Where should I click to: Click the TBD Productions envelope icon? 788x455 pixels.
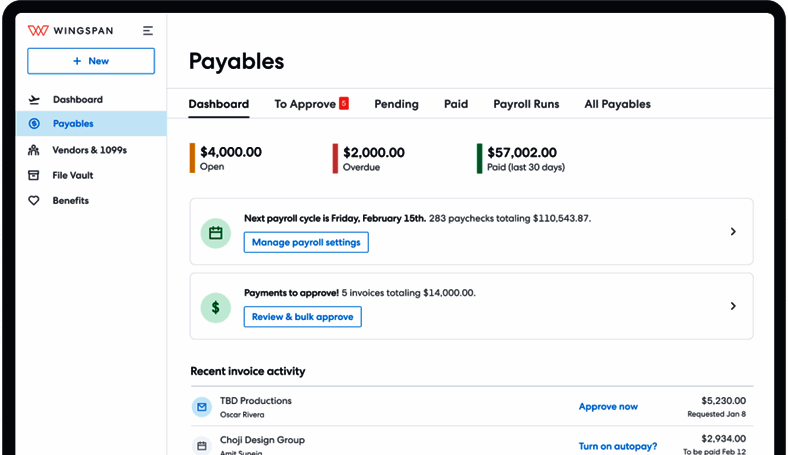pyautogui.click(x=202, y=407)
